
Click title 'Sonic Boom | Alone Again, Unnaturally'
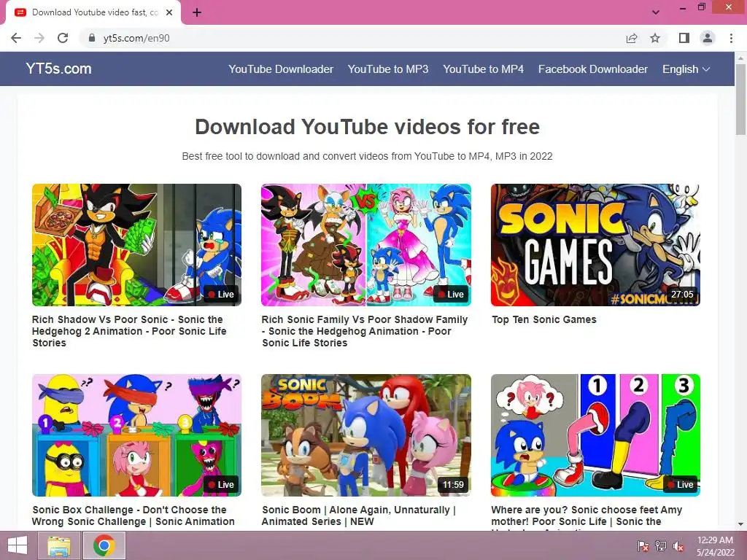(359, 516)
